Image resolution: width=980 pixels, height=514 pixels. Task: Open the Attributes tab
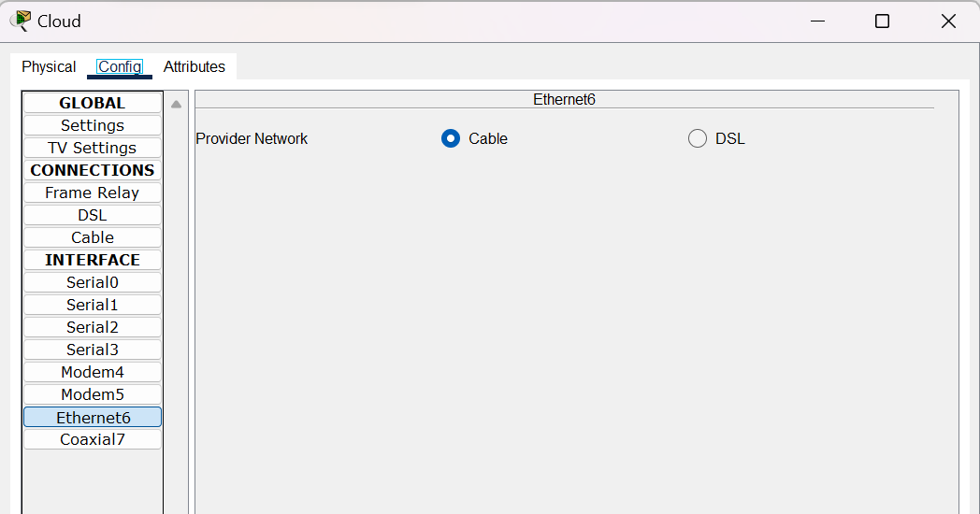[x=195, y=66]
